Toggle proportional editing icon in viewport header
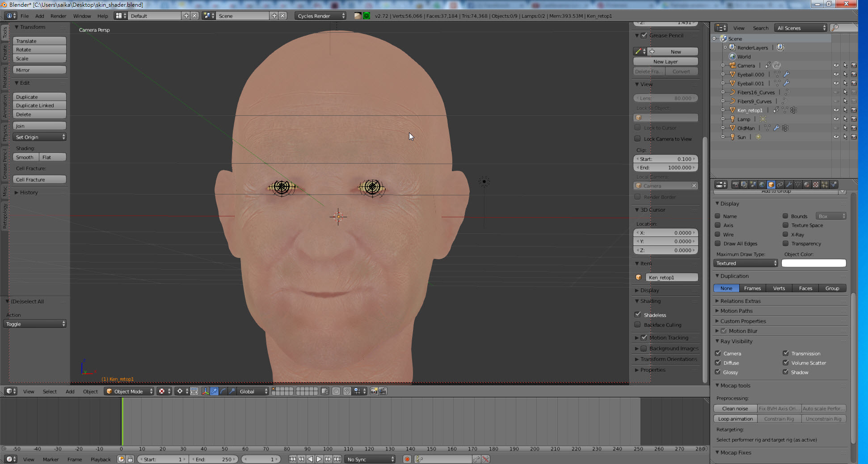Viewport: 868px width, 464px height. pos(336,391)
